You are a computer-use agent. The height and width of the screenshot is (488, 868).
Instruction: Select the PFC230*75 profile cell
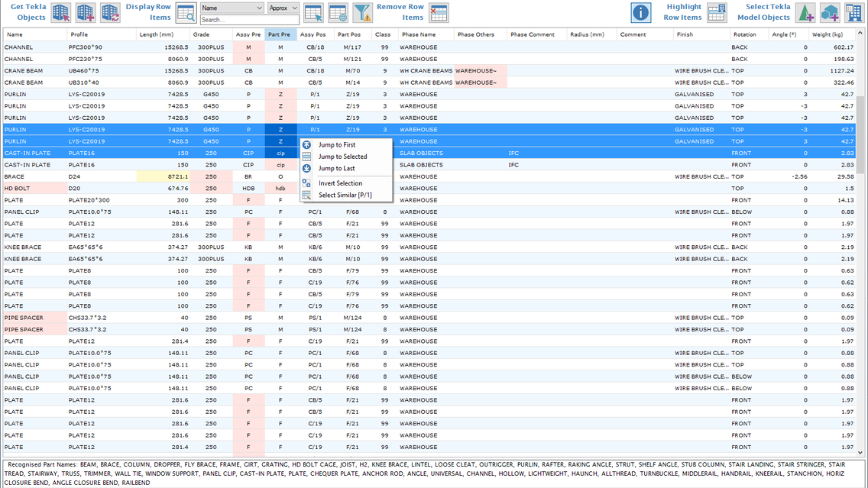[102, 60]
